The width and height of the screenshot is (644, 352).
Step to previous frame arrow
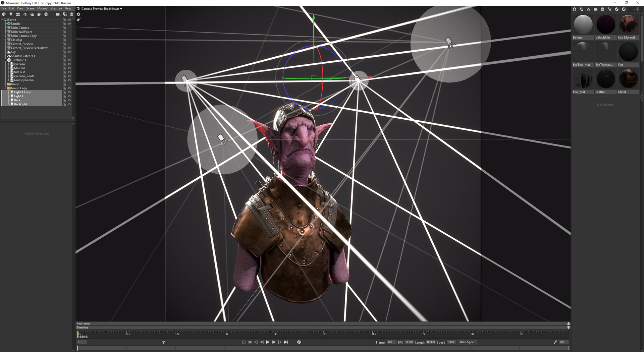coord(262,342)
